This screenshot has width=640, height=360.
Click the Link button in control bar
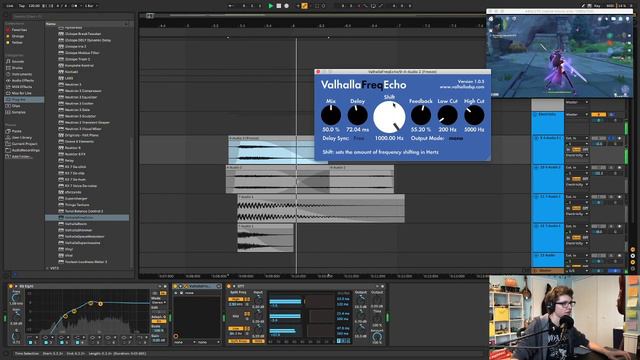10,6
